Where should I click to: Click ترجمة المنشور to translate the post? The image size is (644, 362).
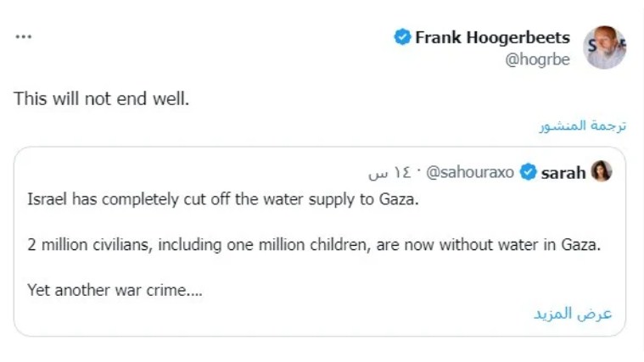click(x=583, y=125)
